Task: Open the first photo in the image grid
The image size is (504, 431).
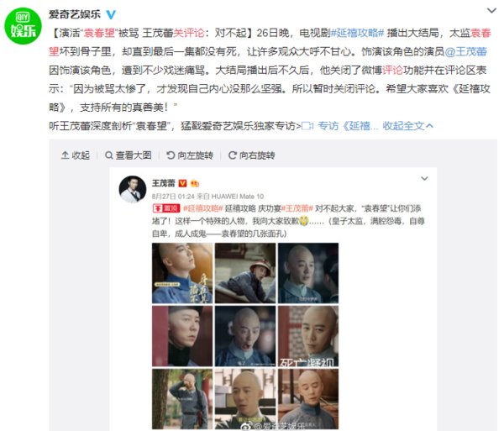Action: coord(182,273)
